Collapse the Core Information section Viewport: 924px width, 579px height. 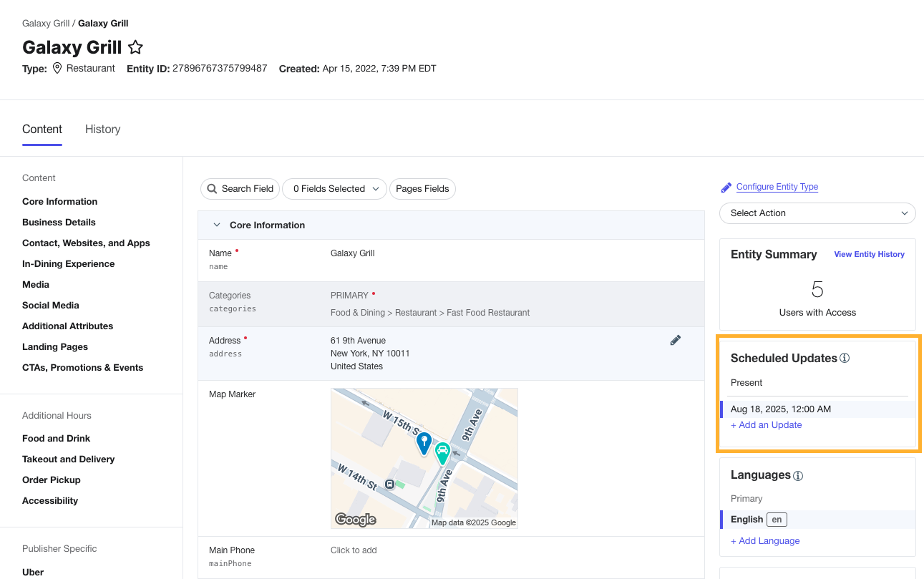click(x=217, y=224)
